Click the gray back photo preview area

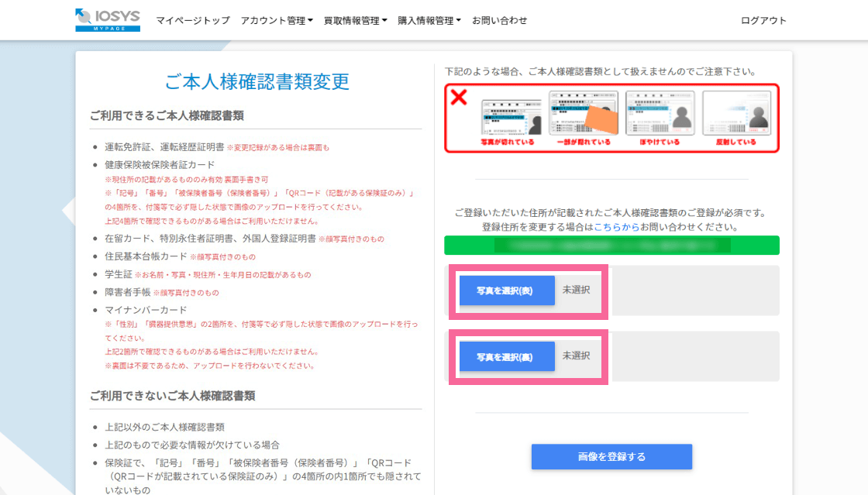(x=695, y=356)
